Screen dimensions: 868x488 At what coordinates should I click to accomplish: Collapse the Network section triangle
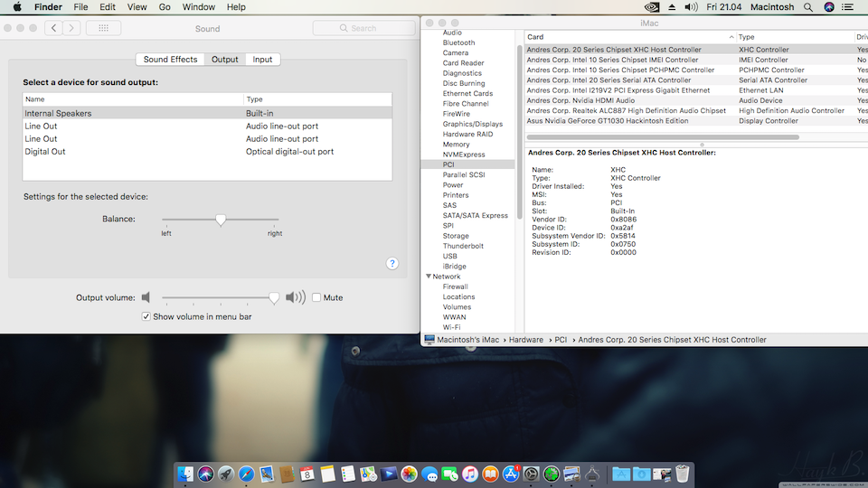point(429,277)
